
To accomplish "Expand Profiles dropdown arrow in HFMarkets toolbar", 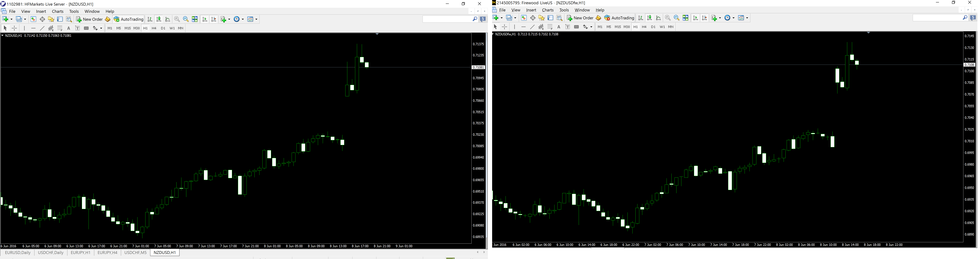I will 25,19.
